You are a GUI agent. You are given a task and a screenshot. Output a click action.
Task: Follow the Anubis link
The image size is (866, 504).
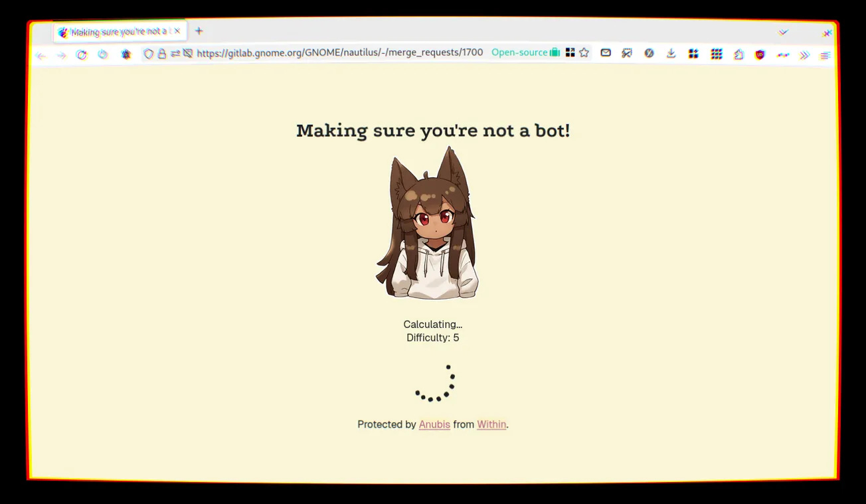[x=434, y=424]
